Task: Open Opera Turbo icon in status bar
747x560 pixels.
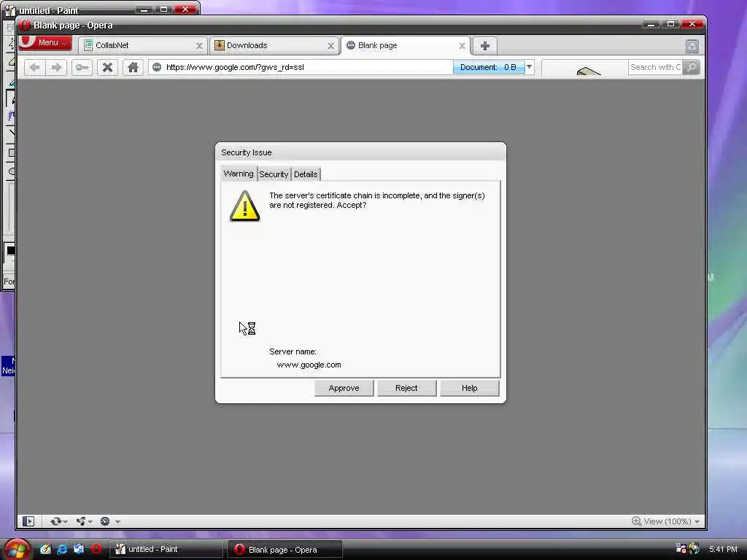Action: (x=105, y=521)
